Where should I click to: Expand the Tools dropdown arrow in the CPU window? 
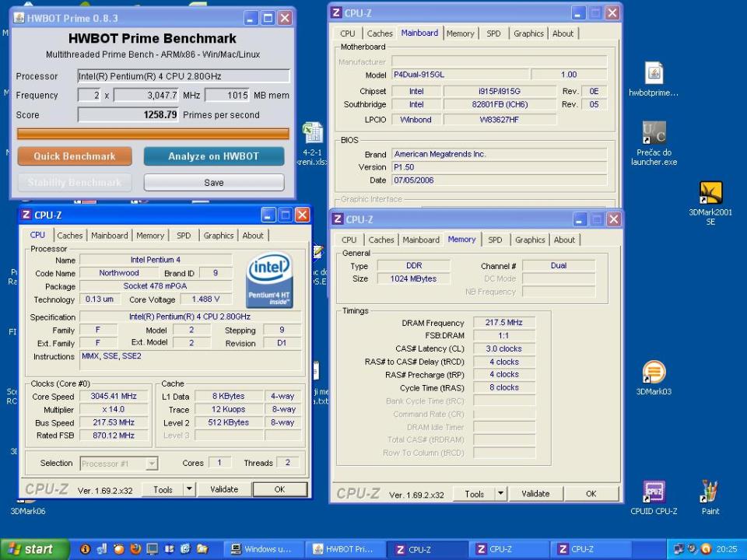click(189, 489)
